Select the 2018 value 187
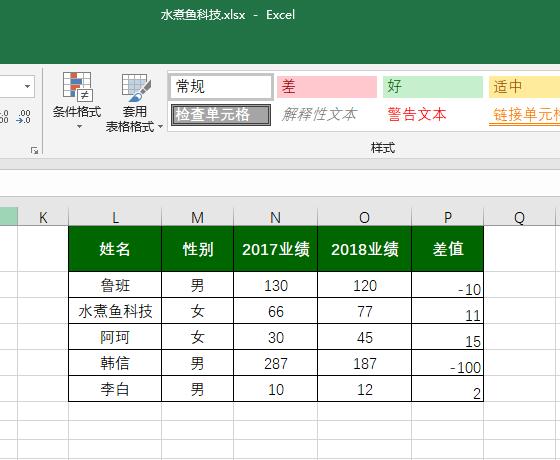Image resolution: width=560 pixels, height=460 pixels. (x=364, y=363)
